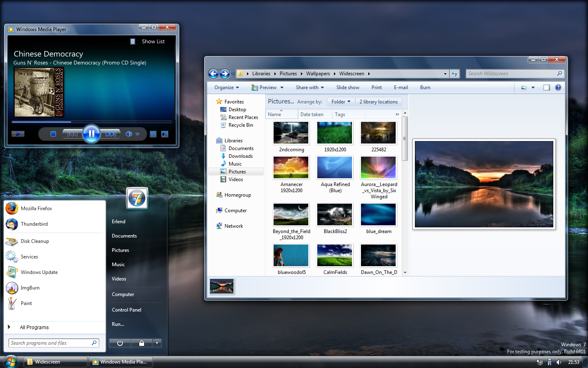Open the views options dropdown arrow

coord(533,88)
